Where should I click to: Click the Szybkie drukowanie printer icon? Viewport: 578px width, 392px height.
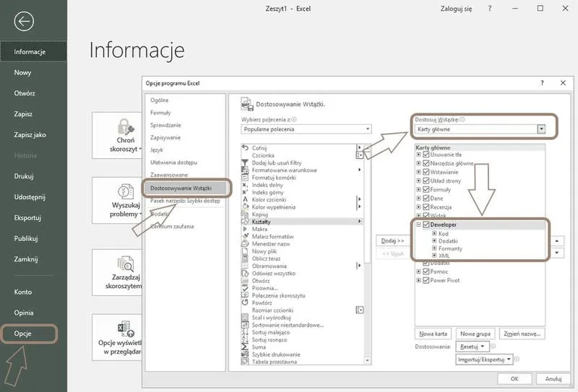[x=245, y=354]
